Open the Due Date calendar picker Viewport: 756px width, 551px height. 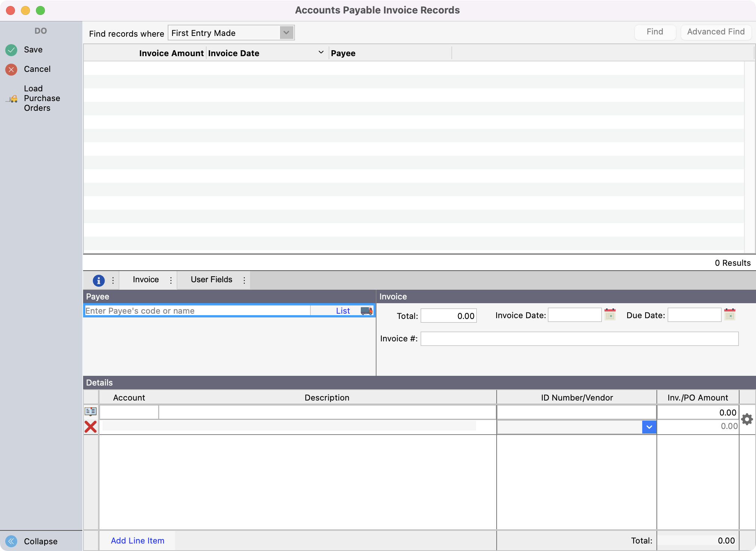click(730, 314)
